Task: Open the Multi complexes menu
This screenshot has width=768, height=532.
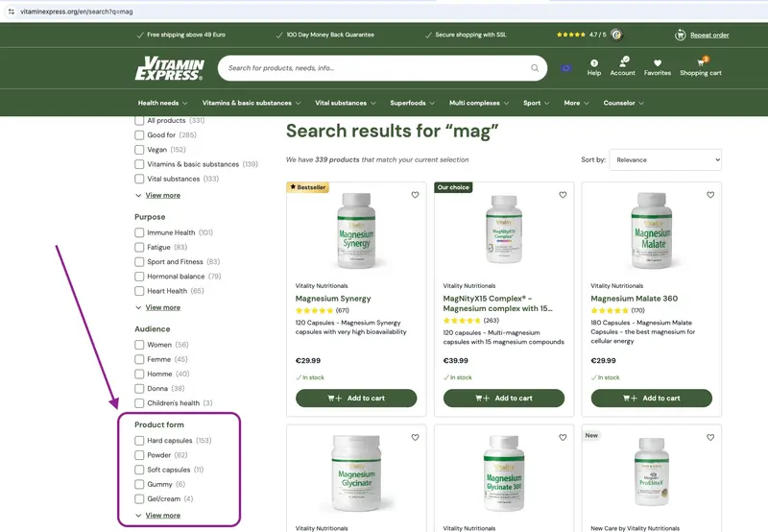Action: tap(479, 103)
